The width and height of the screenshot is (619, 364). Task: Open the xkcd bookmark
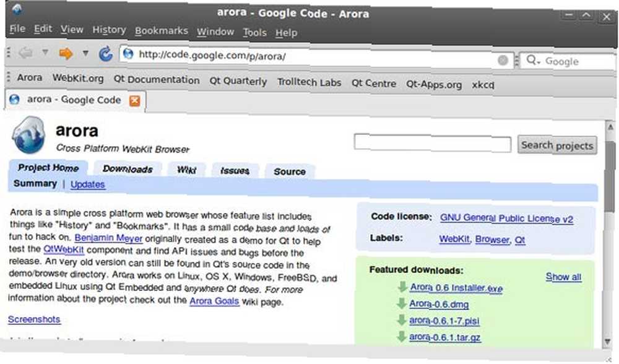[x=483, y=85]
